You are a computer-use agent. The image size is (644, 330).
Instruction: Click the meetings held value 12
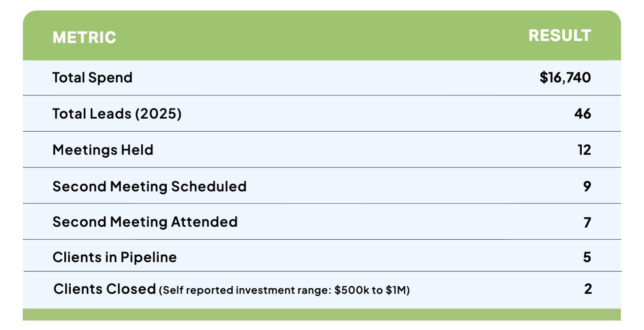point(584,150)
